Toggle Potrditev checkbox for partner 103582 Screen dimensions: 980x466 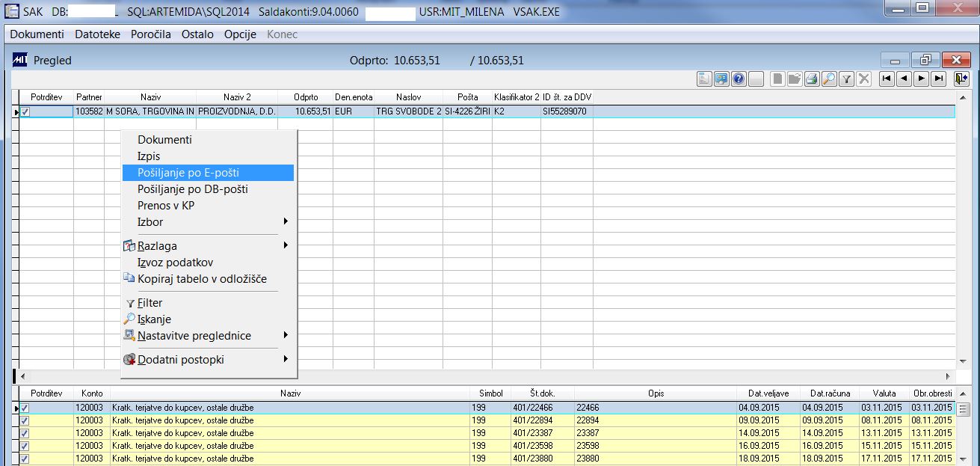click(25, 111)
